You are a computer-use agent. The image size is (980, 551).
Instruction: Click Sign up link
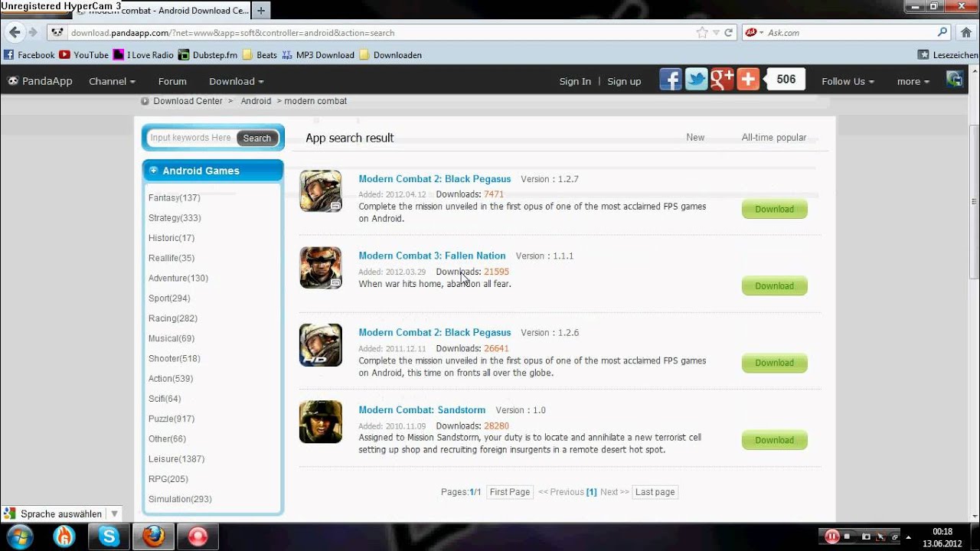pyautogui.click(x=624, y=81)
